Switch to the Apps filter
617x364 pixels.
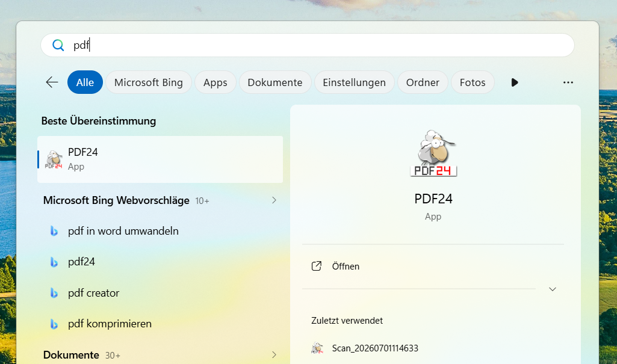click(215, 82)
